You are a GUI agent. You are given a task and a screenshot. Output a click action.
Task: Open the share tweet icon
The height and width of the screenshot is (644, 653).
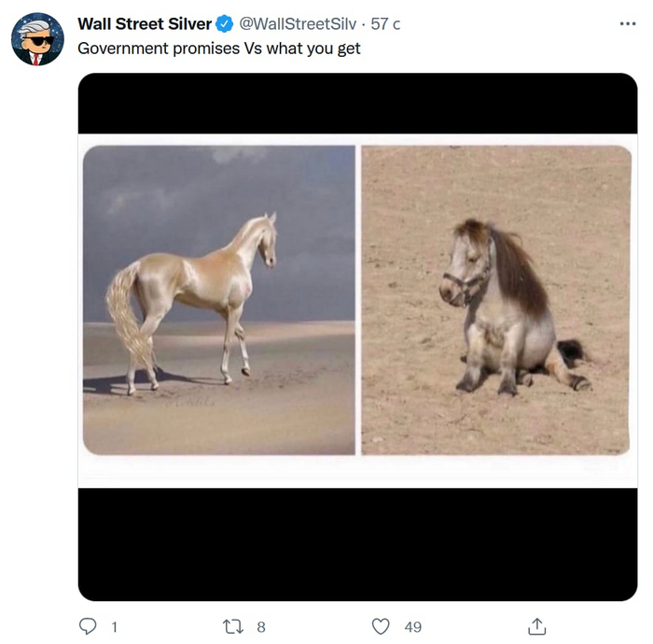point(537,626)
